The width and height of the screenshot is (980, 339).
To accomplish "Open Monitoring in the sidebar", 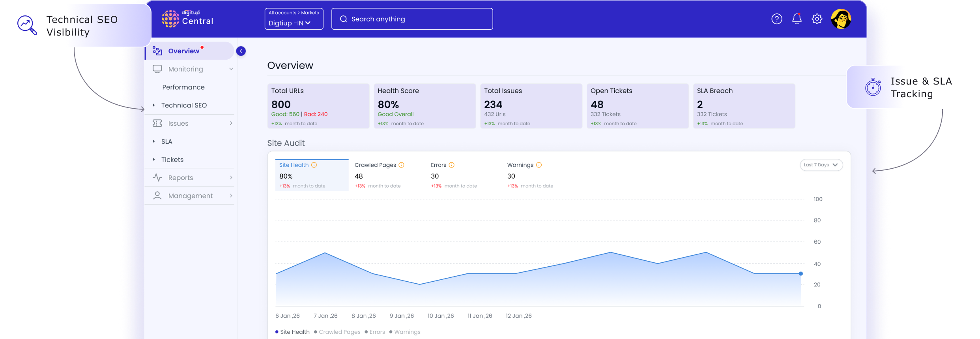I will (190, 69).
